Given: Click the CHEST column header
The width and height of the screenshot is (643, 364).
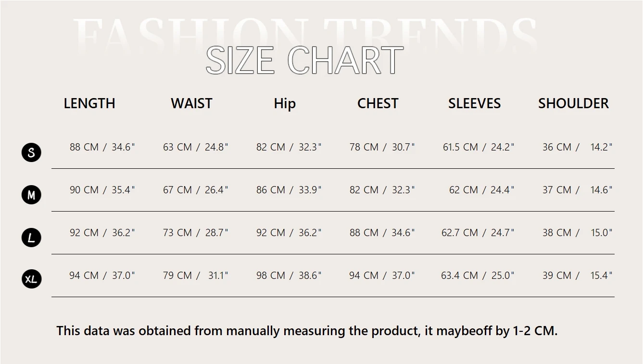Looking at the screenshot, I should (x=378, y=103).
